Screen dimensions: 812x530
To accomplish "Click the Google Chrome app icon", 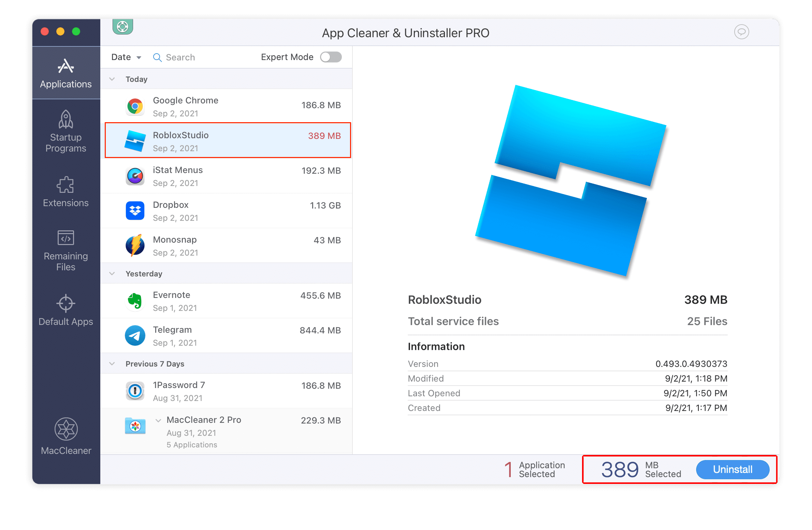I will (x=135, y=106).
